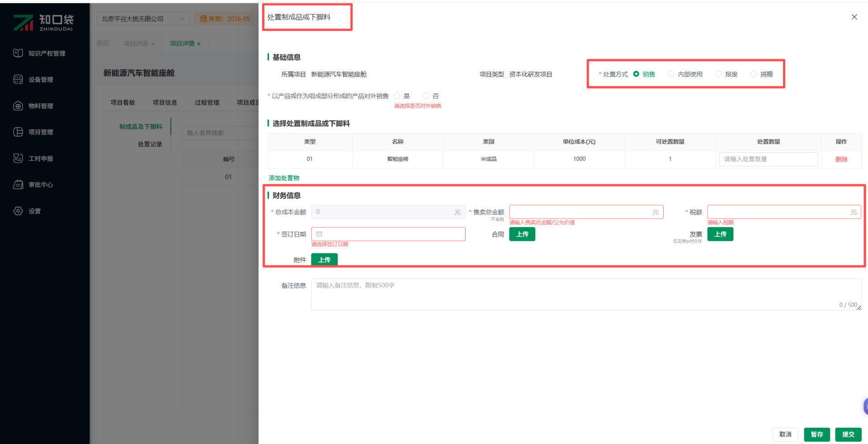Click the calendar icon in 签订日期 field
The height and width of the screenshot is (444, 868).
(319, 234)
